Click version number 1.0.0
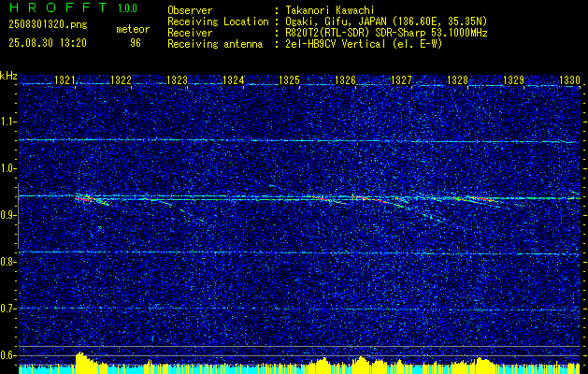588x374 pixels. pyautogui.click(x=127, y=8)
